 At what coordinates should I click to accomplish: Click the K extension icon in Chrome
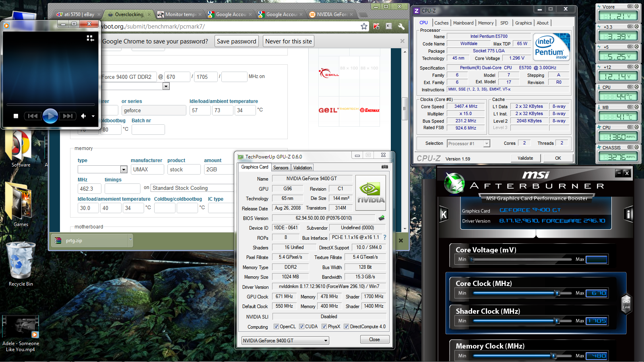pos(388,26)
